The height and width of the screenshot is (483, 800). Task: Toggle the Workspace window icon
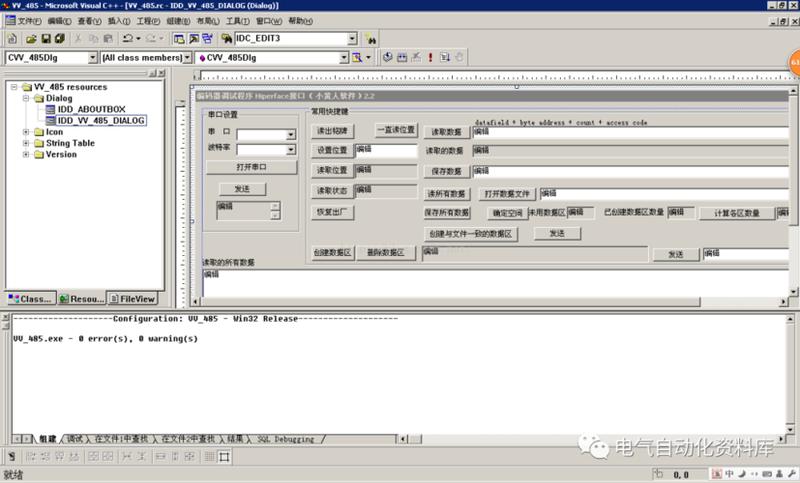(179, 39)
